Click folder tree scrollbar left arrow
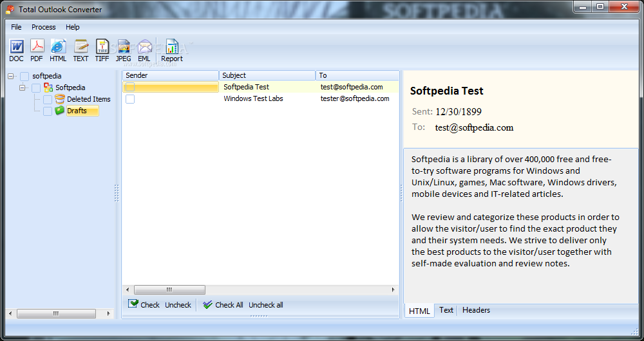 (10, 313)
